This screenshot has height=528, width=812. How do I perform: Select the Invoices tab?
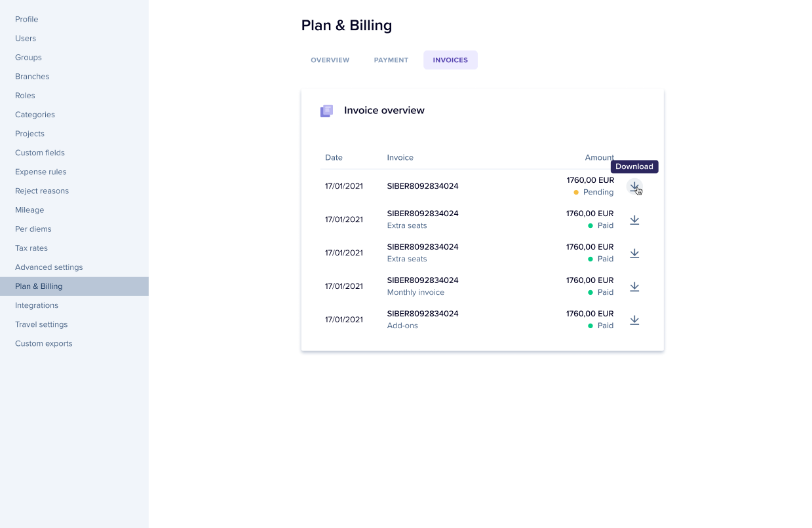(x=450, y=60)
